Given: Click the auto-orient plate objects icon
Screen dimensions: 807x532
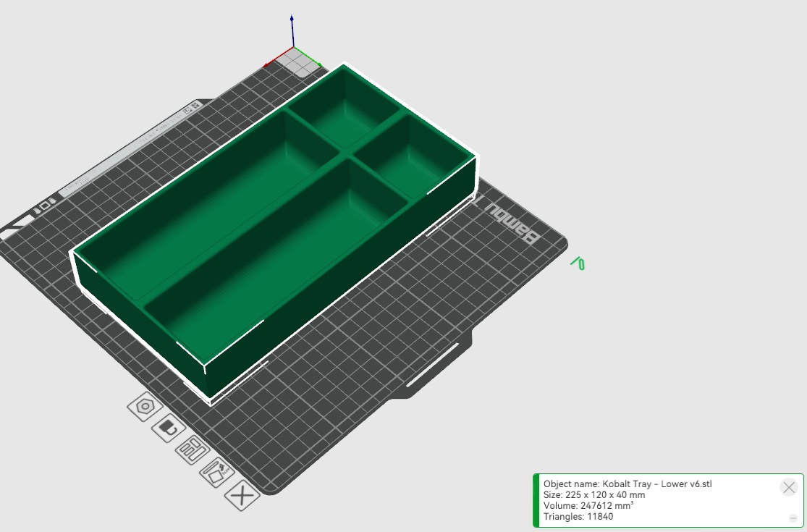Looking at the screenshot, I should click(217, 472).
